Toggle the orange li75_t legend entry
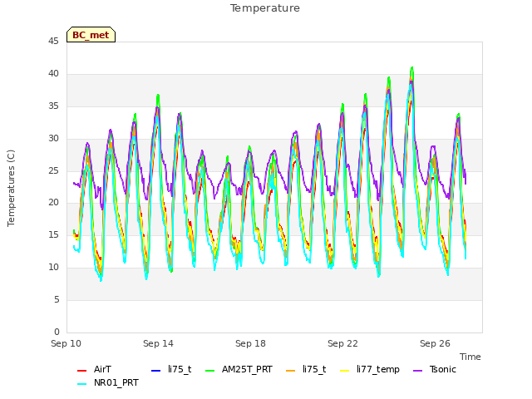This screenshot has height=399, width=532. tap(306, 369)
